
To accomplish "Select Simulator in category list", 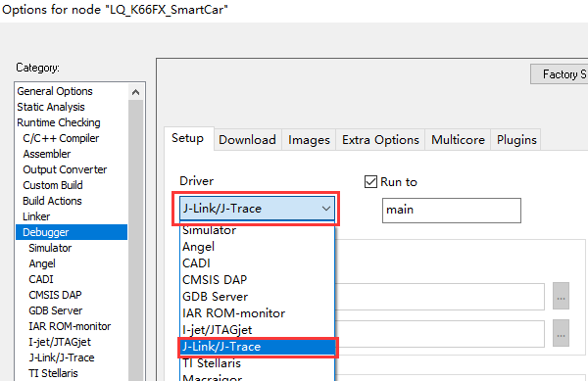I will coord(50,248).
